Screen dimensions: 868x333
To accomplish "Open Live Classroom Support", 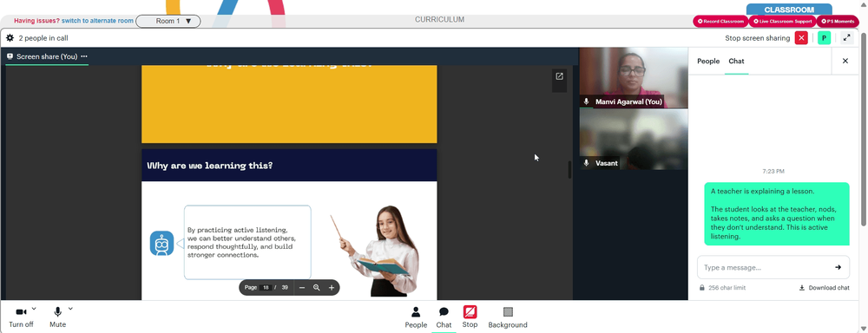I will [x=782, y=22].
